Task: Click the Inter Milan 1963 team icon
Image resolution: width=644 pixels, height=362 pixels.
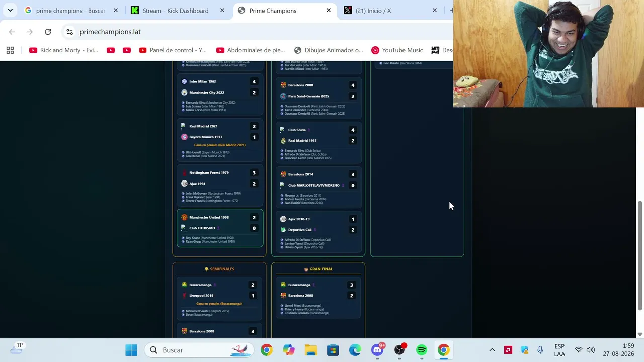Action: 184,81
